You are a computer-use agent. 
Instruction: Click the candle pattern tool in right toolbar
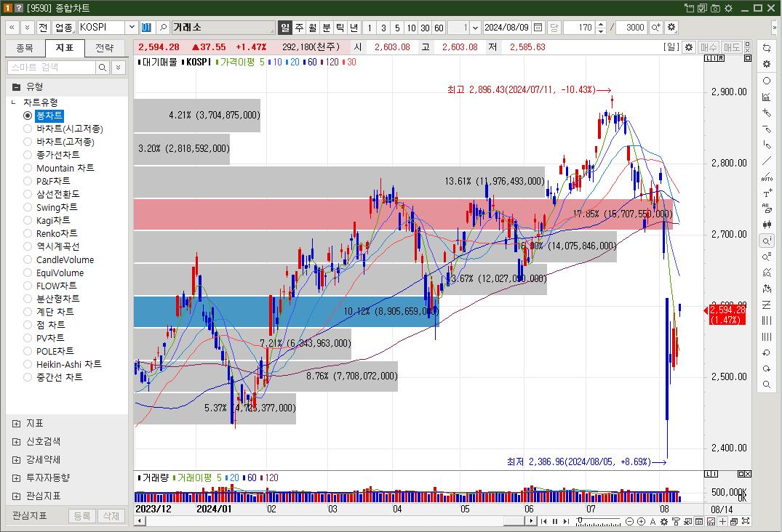(767, 225)
